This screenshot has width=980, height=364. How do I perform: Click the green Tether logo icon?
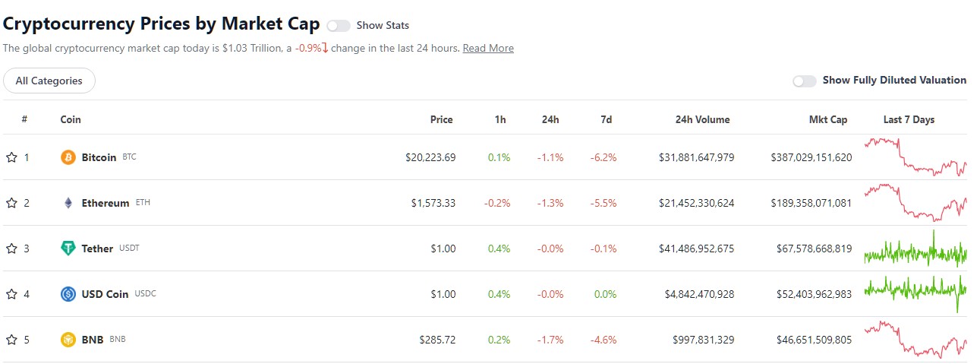(68, 248)
